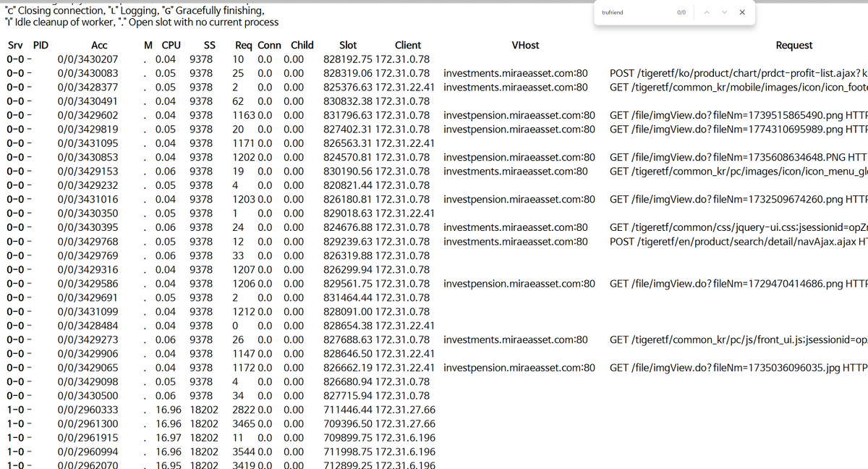Viewport: 868px width, 469px height.
Task: Click the request with fileNm=1735036096035.jpg
Action: point(739,368)
